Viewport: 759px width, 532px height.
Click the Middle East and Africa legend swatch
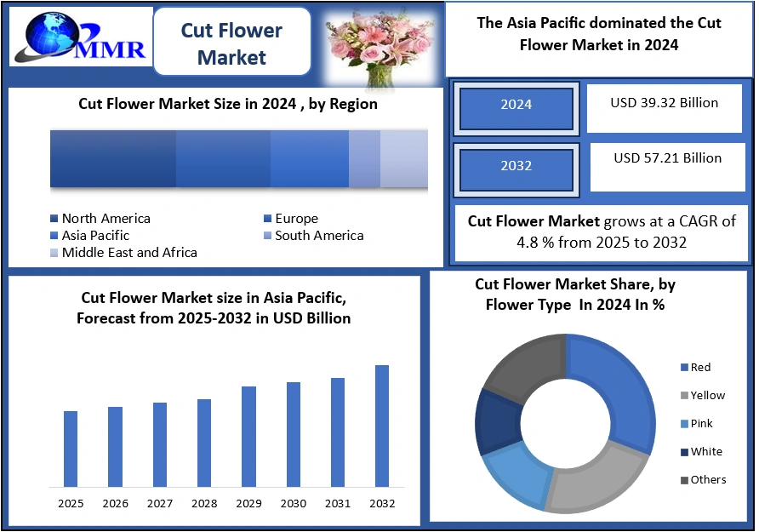coord(55,253)
